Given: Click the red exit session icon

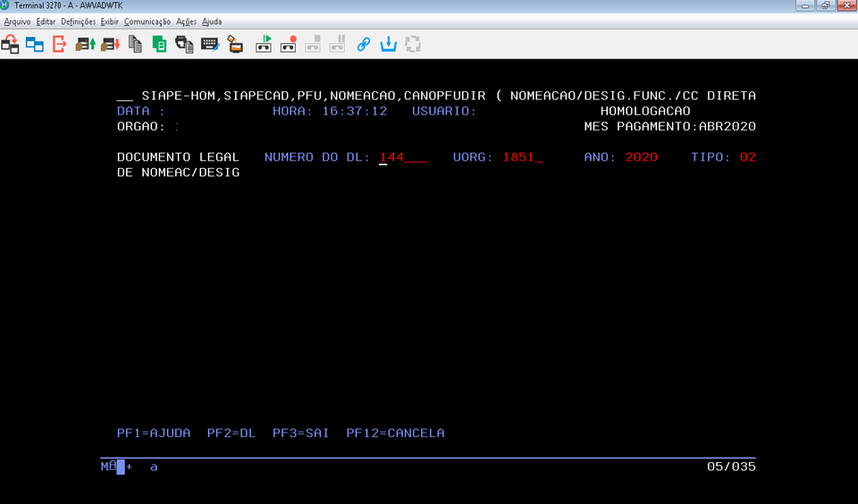Looking at the screenshot, I should pos(60,43).
